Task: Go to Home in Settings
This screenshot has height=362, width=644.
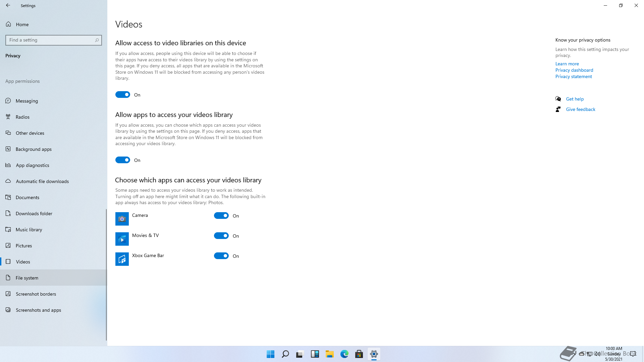Action: click(53, 24)
